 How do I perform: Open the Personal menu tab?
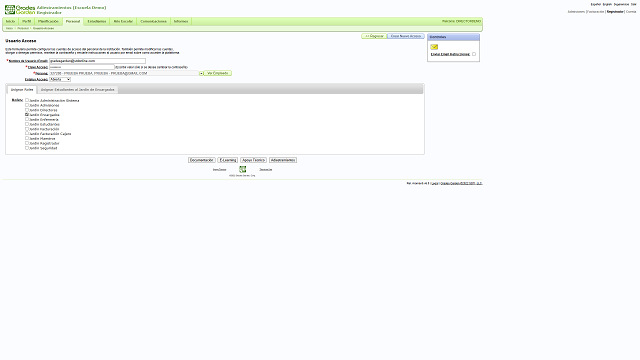point(73,21)
